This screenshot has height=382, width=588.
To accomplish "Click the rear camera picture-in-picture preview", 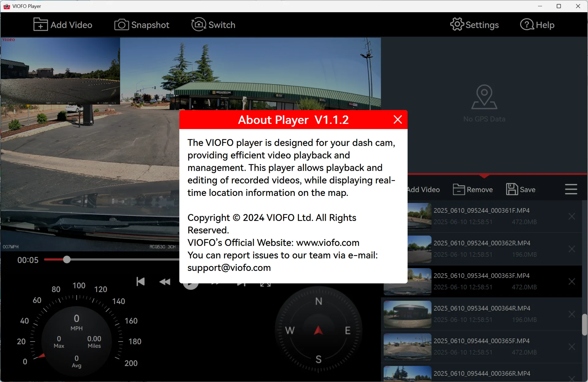I will click(x=60, y=71).
